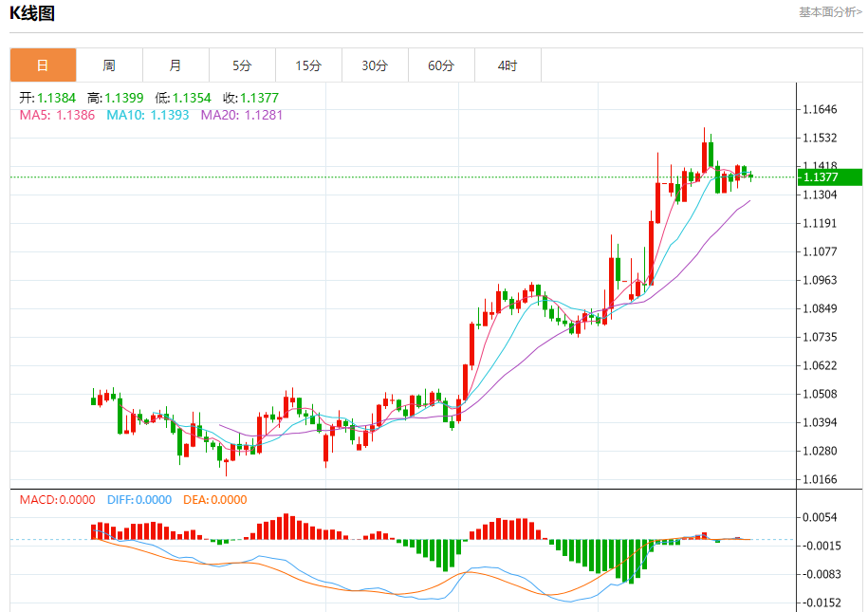Click the 1.1646 price axis label
The width and height of the screenshot is (868, 612).
(820, 109)
